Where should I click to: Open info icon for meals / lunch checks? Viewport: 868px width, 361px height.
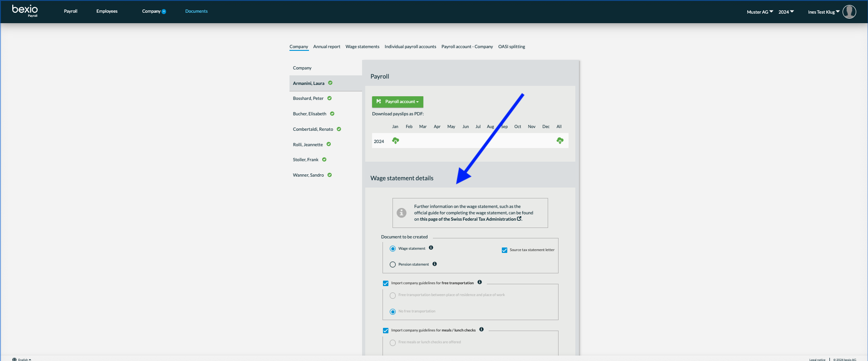pyautogui.click(x=481, y=330)
